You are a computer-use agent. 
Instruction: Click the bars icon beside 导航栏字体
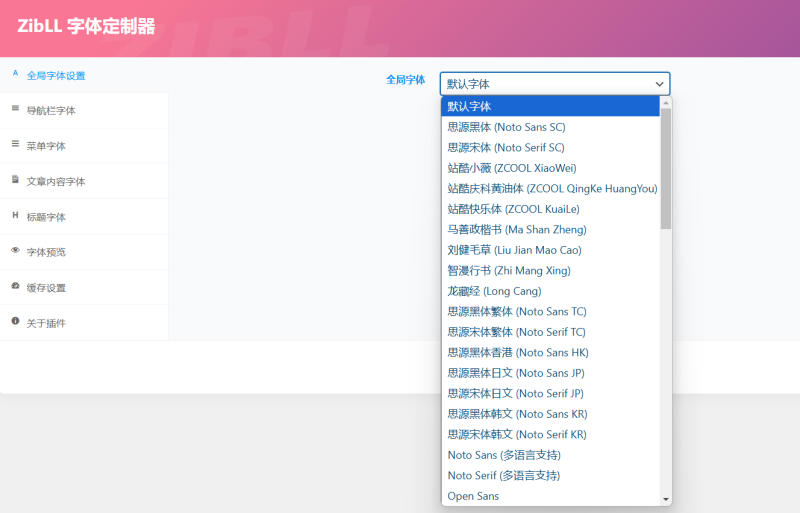[15, 109]
